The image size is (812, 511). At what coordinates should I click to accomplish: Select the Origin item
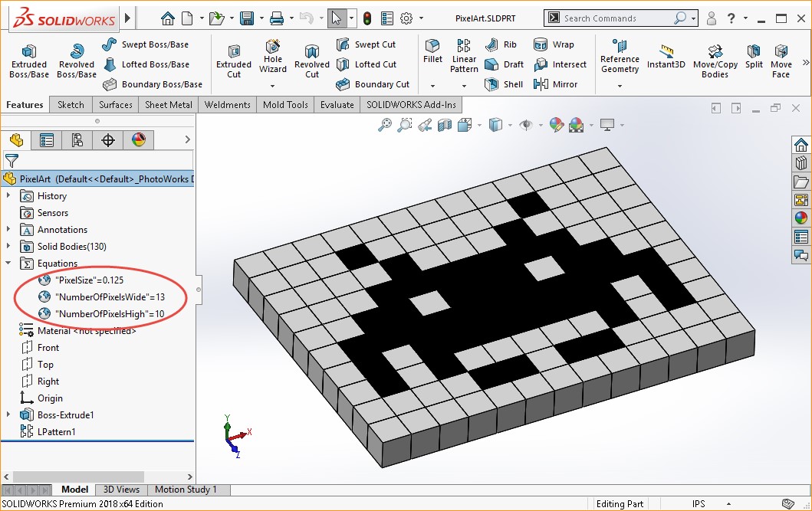(41, 398)
